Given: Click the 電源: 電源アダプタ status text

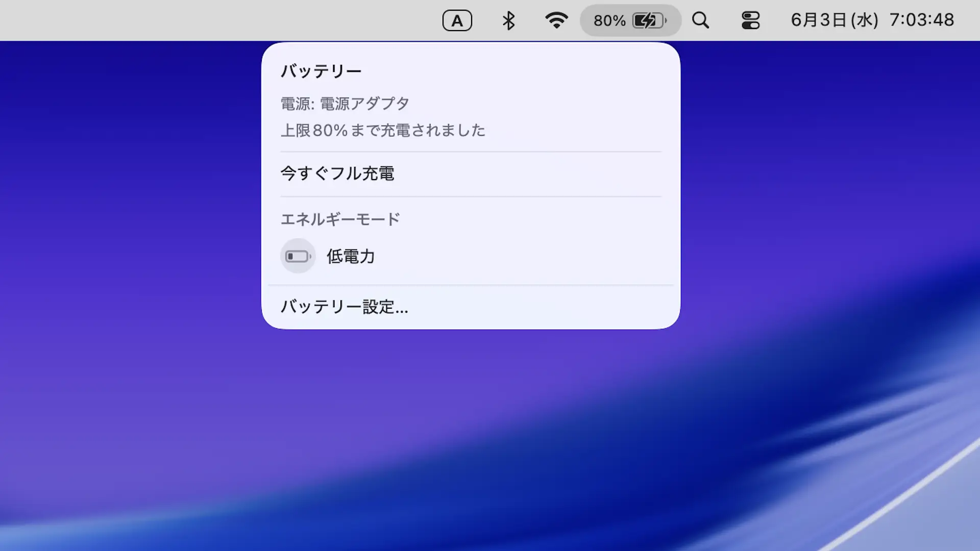Looking at the screenshot, I should [345, 104].
